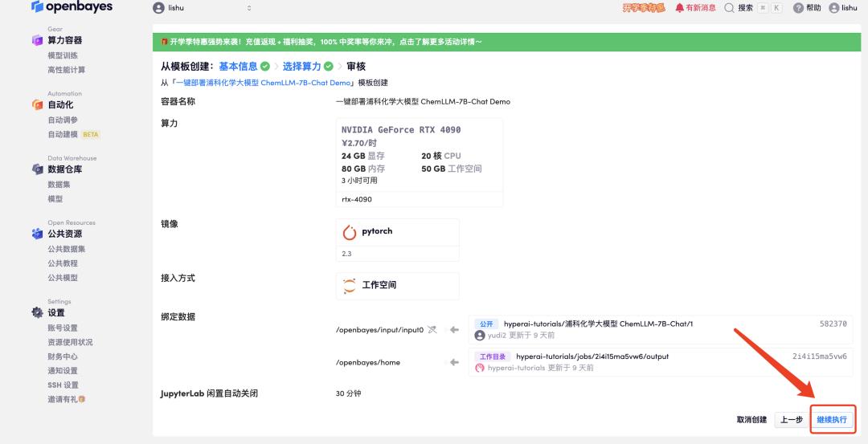Click the openbayes logo
Screen dimensions: 868x444
pyautogui.click(x=72, y=6)
